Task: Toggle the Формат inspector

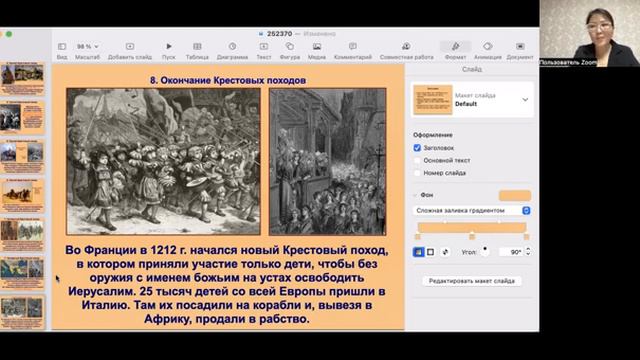Action: (456, 51)
